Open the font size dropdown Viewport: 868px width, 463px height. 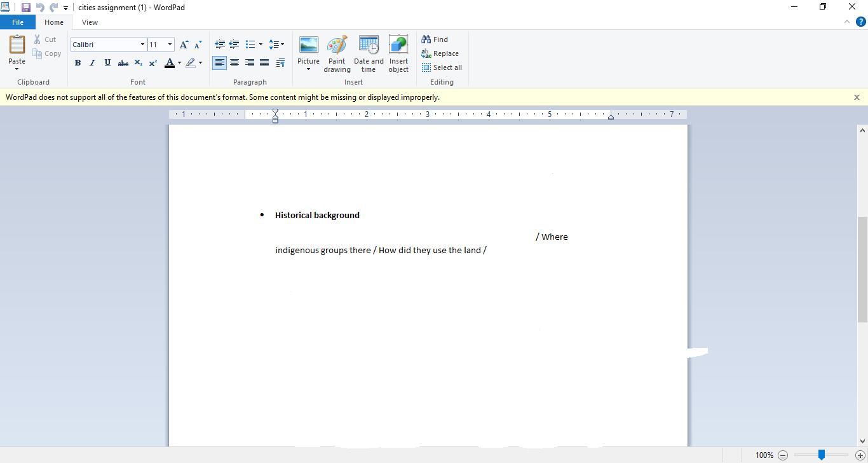click(x=170, y=45)
